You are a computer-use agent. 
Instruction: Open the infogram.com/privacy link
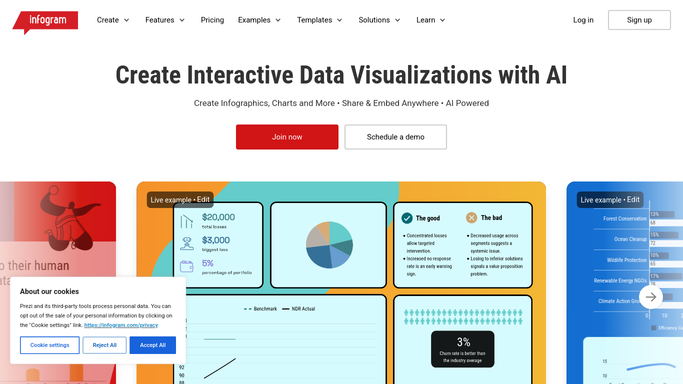coord(121,325)
